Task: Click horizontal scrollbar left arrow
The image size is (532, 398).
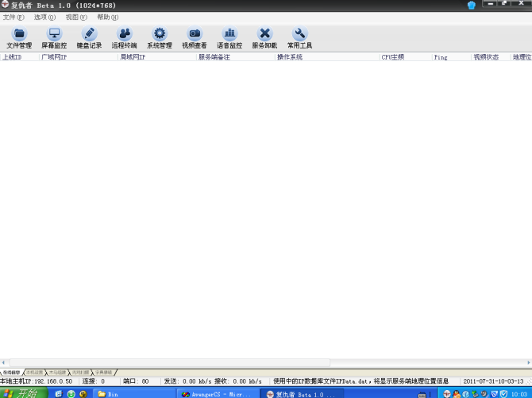Action: (x=3, y=362)
